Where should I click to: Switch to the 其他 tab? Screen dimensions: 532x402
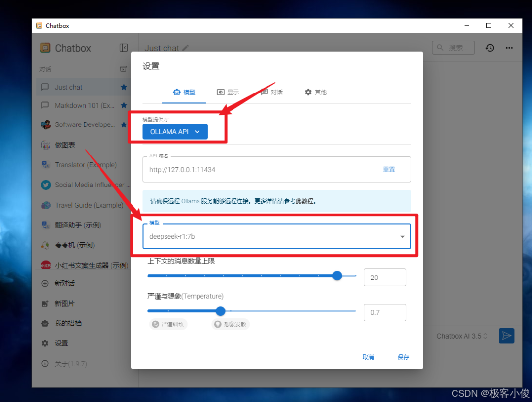click(316, 92)
